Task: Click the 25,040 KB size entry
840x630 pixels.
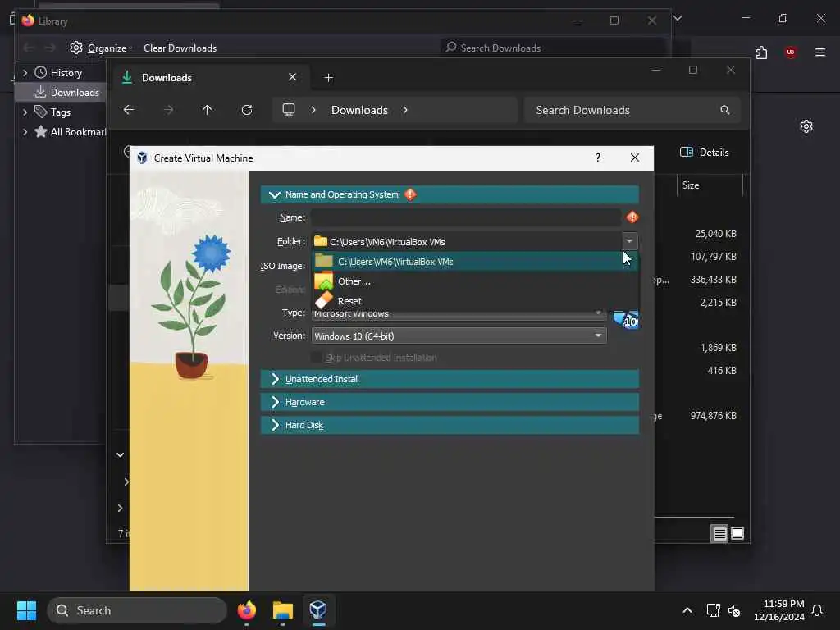Action: coord(715,234)
